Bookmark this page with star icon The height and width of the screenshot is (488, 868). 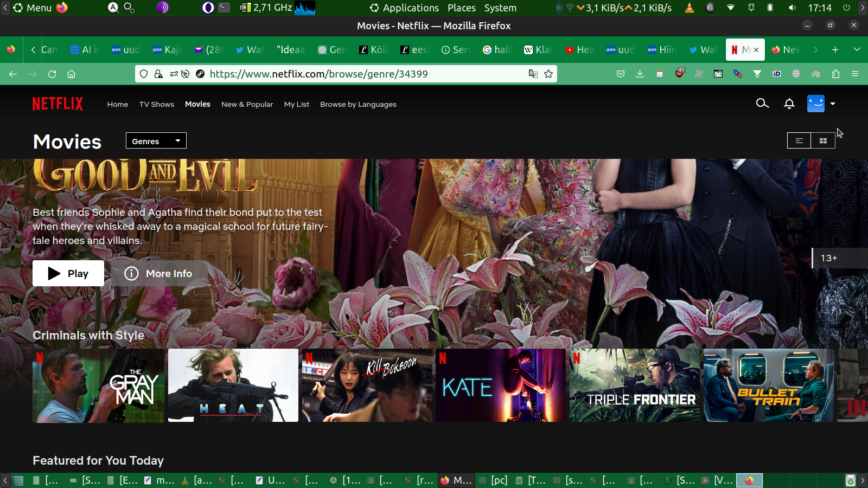tap(548, 74)
